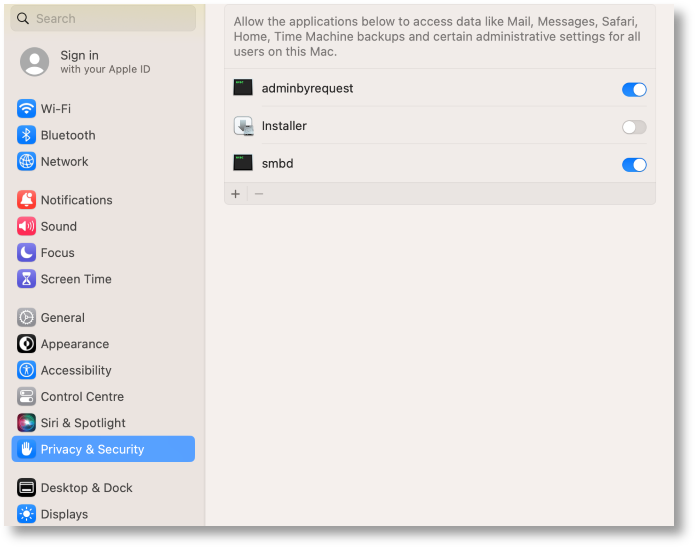
Task: Click the Accessibility icon
Action: [x=26, y=370]
